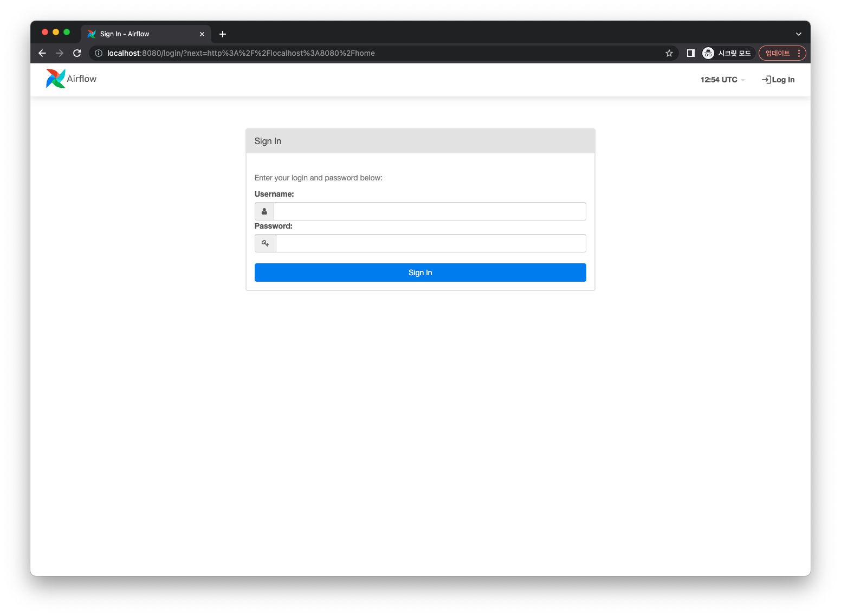The width and height of the screenshot is (841, 616).
Task: Focus the Password input field
Action: coord(431,243)
